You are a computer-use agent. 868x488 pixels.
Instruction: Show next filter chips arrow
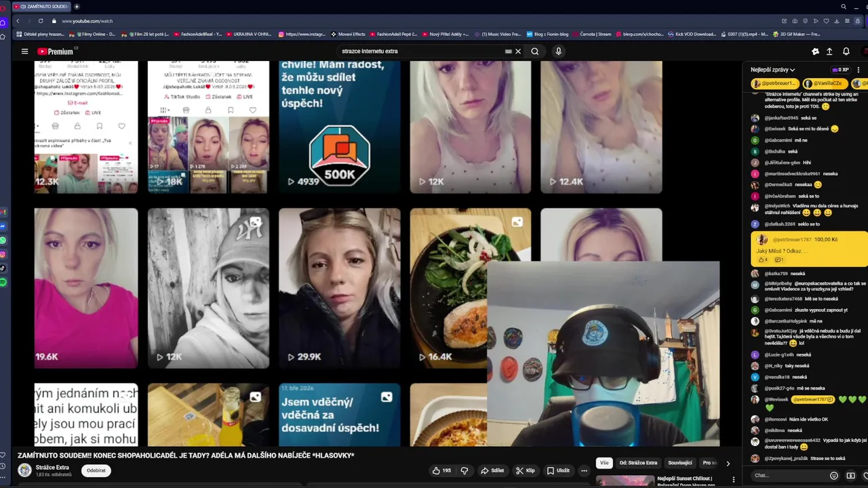(728, 464)
